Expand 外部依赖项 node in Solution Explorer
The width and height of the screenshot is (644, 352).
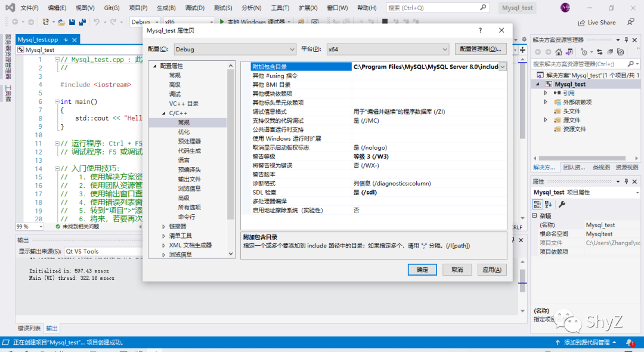coord(546,102)
